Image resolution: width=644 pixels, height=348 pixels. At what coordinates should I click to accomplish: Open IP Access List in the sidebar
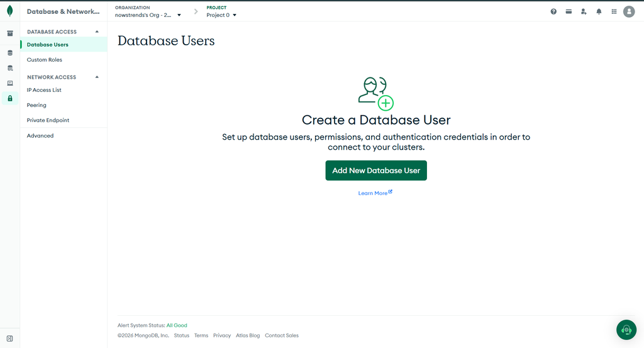tap(44, 90)
